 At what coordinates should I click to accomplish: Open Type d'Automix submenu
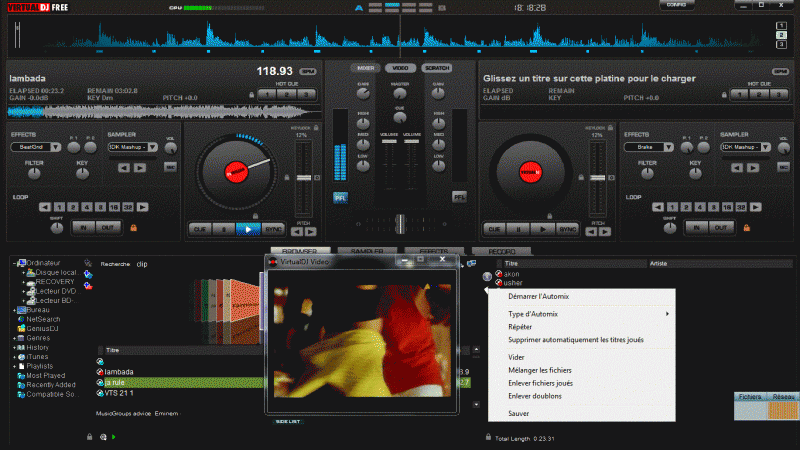(x=582, y=314)
